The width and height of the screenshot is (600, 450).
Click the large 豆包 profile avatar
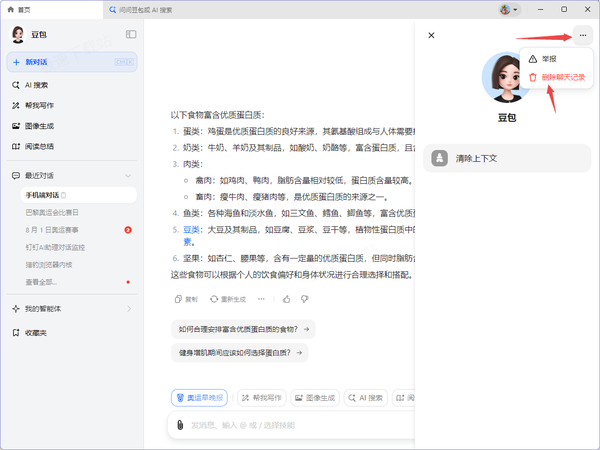pyautogui.click(x=507, y=77)
